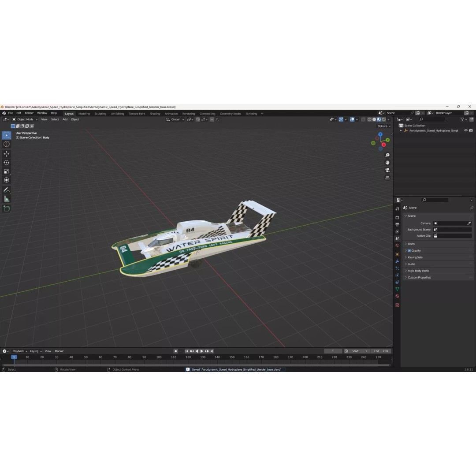Viewport: 476px width, 476px height.
Task: Activate the 3D Cursor tool
Action: coord(6,144)
